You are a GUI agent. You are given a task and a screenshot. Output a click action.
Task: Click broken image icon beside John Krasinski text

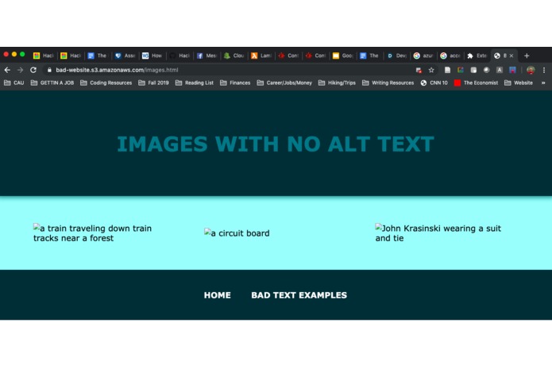pyautogui.click(x=379, y=227)
